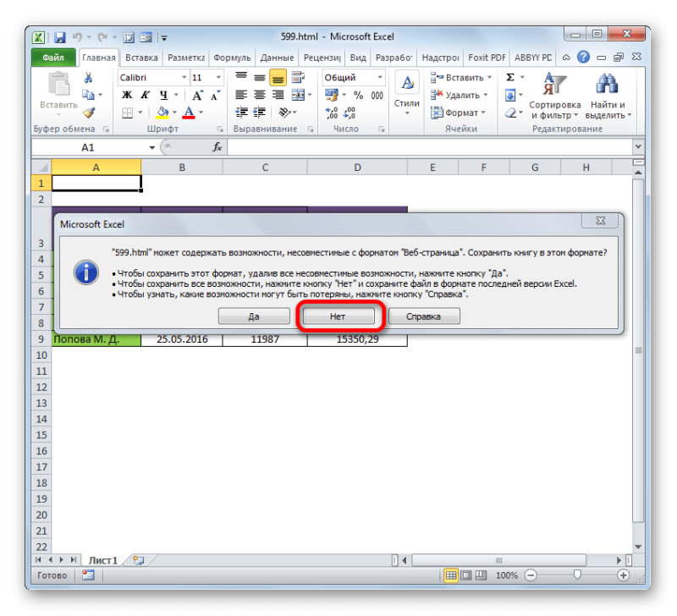This screenshot has width=677, height=616.
Task: Switch to Page Layout view icon
Action: click(x=466, y=575)
